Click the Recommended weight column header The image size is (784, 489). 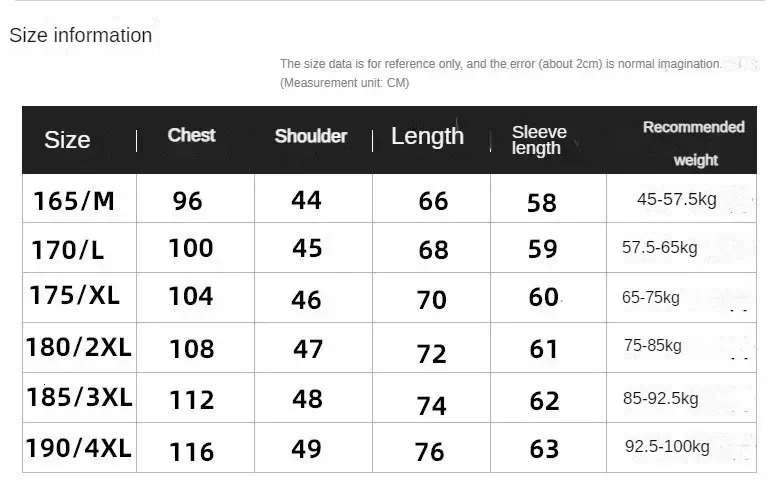(694, 143)
